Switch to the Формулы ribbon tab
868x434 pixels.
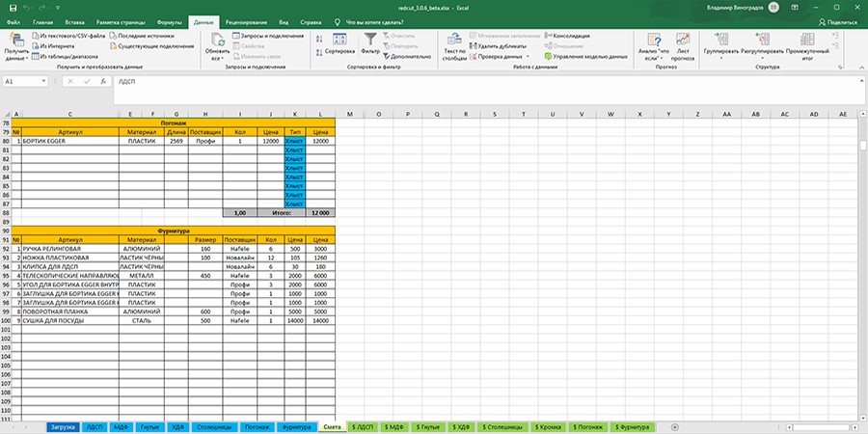pyautogui.click(x=169, y=20)
